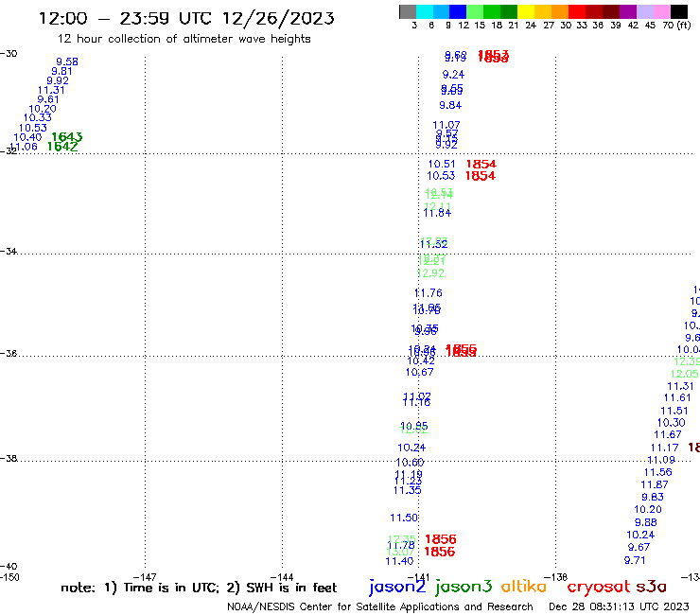Click the '24' label under the legend
Viewport: 700px width, 615px height.
click(531, 26)
